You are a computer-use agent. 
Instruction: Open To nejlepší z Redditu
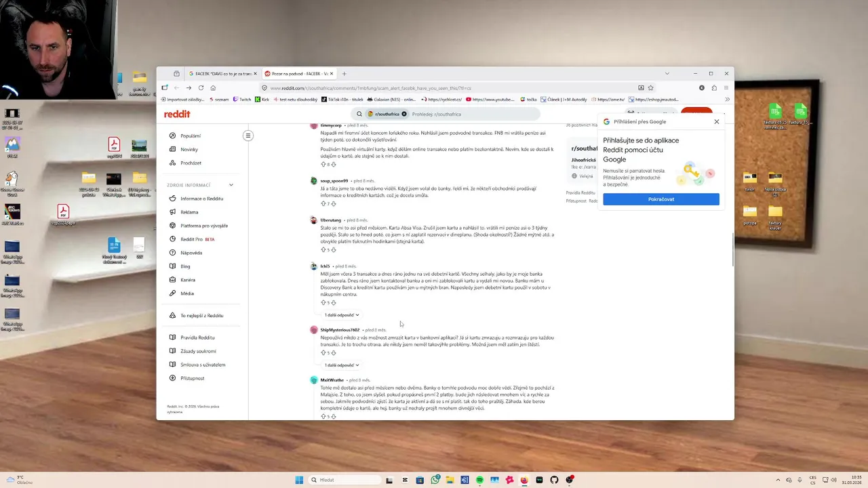202,315
